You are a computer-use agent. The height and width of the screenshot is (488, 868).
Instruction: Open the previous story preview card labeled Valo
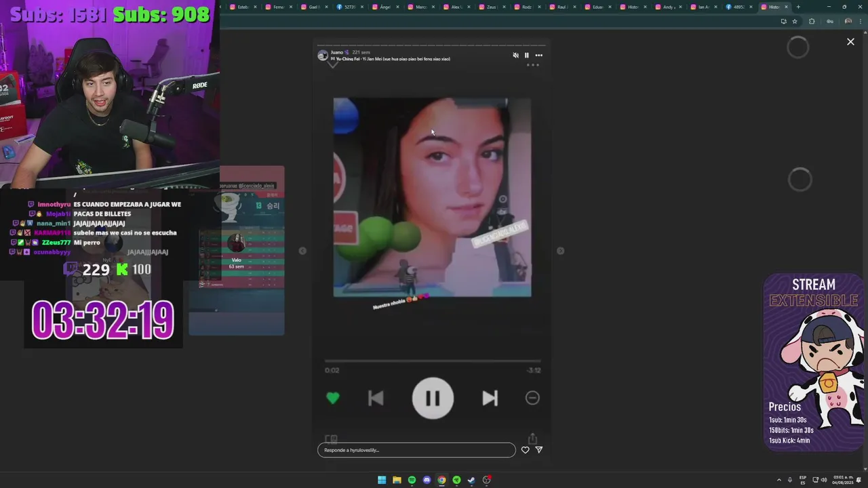coord(237,250)
